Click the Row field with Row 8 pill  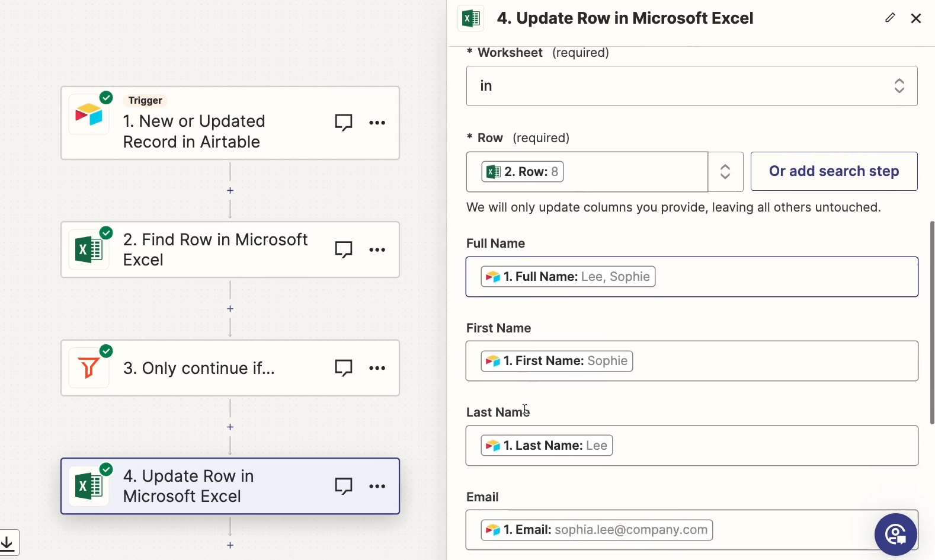click(587, 172)
